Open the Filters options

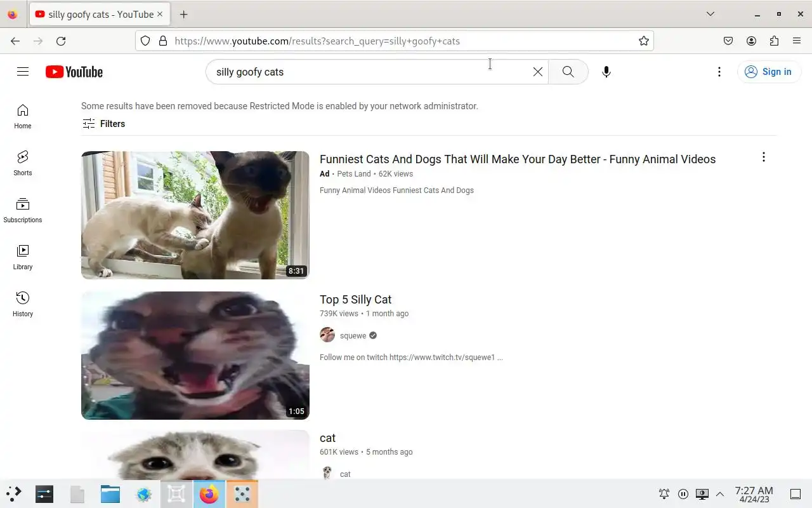coord(104,124)
